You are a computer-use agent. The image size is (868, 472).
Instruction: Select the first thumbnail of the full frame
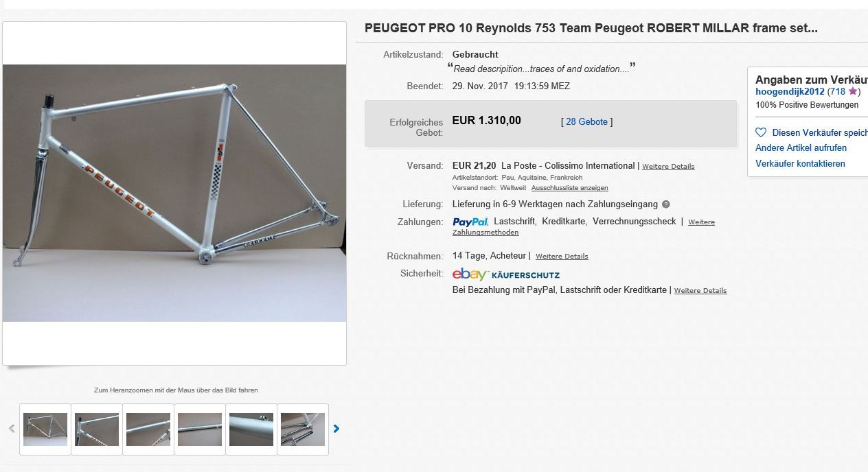point(45,429)
